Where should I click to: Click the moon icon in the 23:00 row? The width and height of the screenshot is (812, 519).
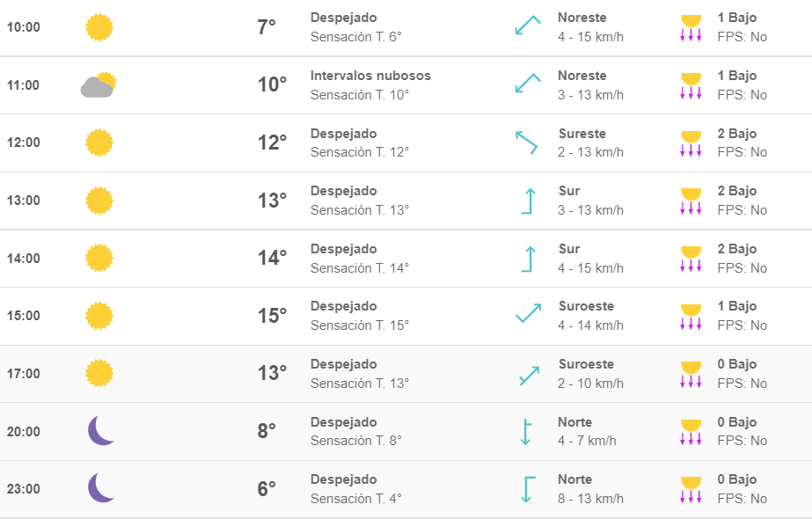click(101, 488)
